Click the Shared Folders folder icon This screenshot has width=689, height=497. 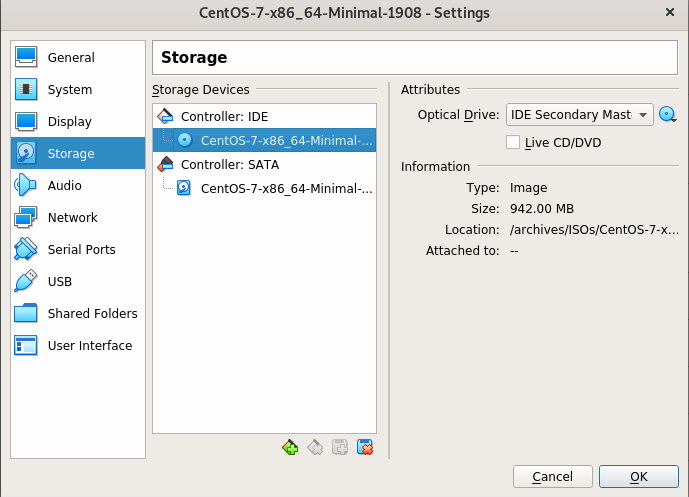(x=25, y=313)
